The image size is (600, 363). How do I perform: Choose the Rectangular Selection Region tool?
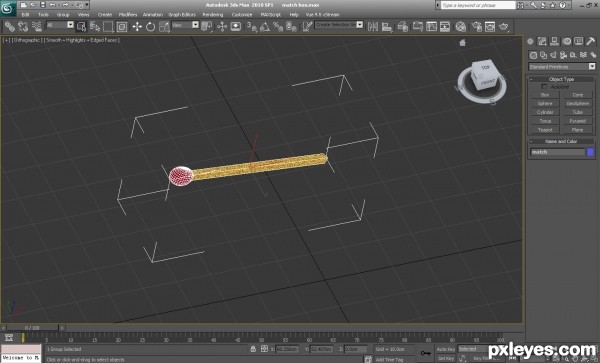point(108,26)
